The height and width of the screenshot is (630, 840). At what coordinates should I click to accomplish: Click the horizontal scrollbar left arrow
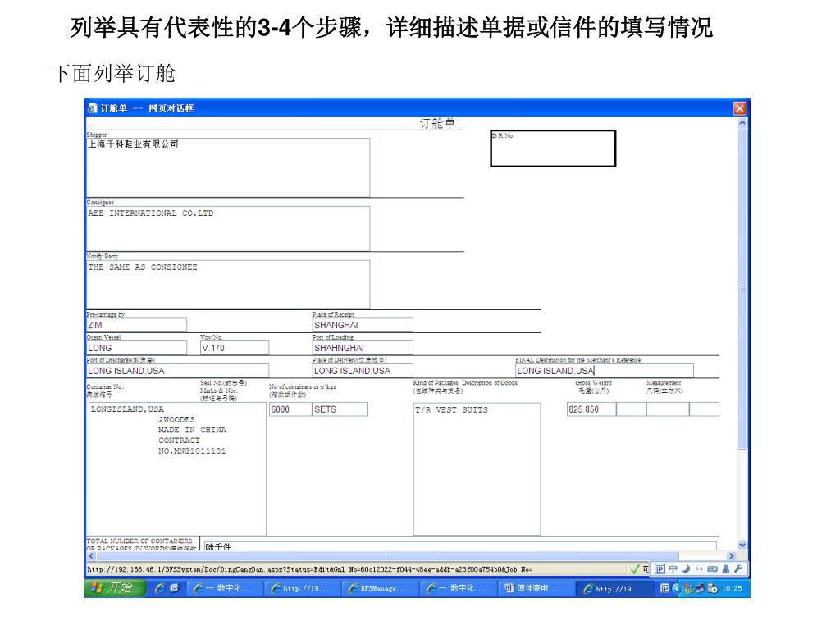(91, 556)
